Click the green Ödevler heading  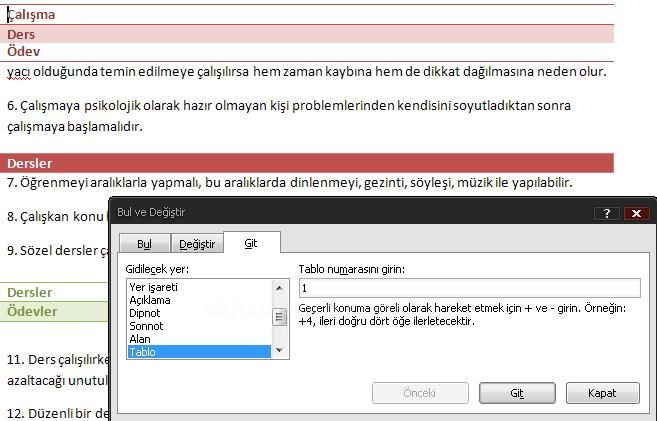point(32,311)
